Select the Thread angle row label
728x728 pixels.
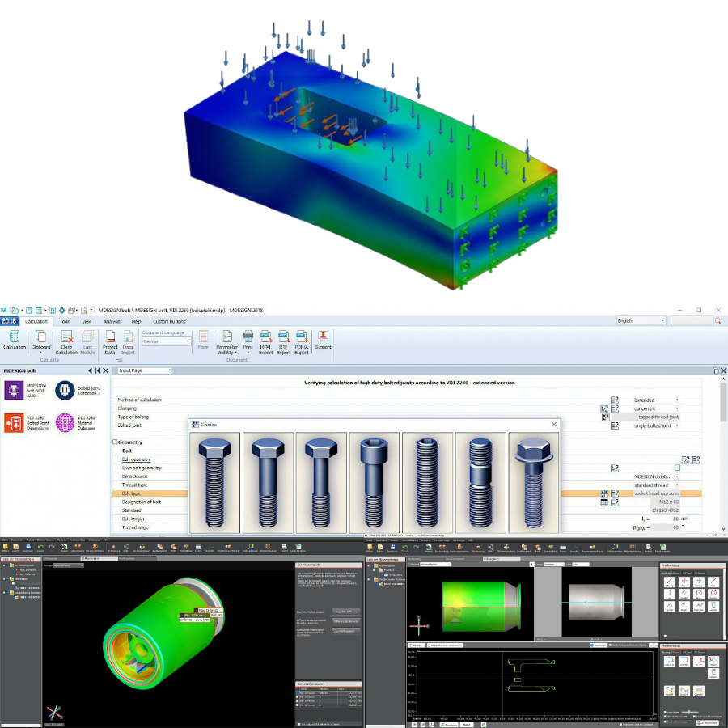[x=136, y=527]
